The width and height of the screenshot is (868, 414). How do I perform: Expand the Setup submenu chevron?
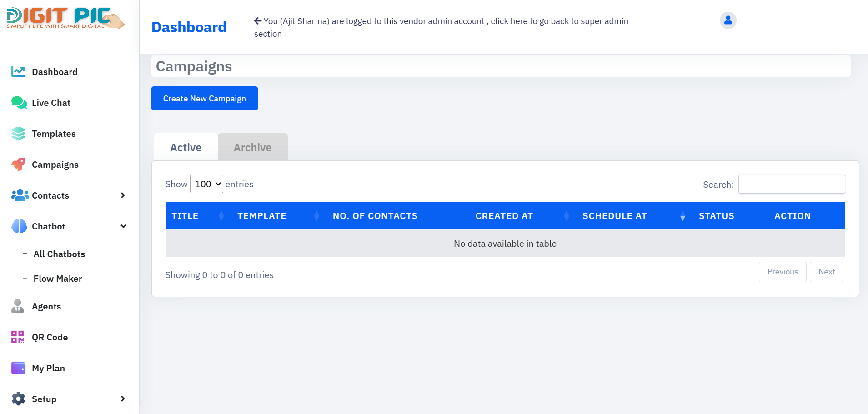point(123,399)
